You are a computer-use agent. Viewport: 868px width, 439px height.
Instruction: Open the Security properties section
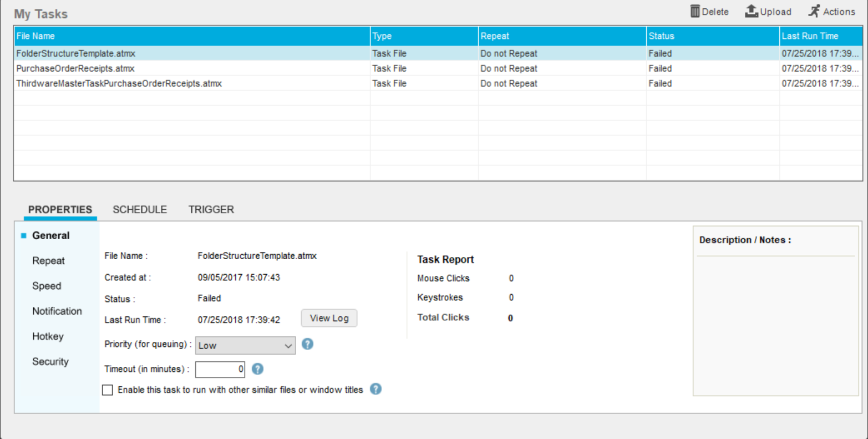(50, 362)
